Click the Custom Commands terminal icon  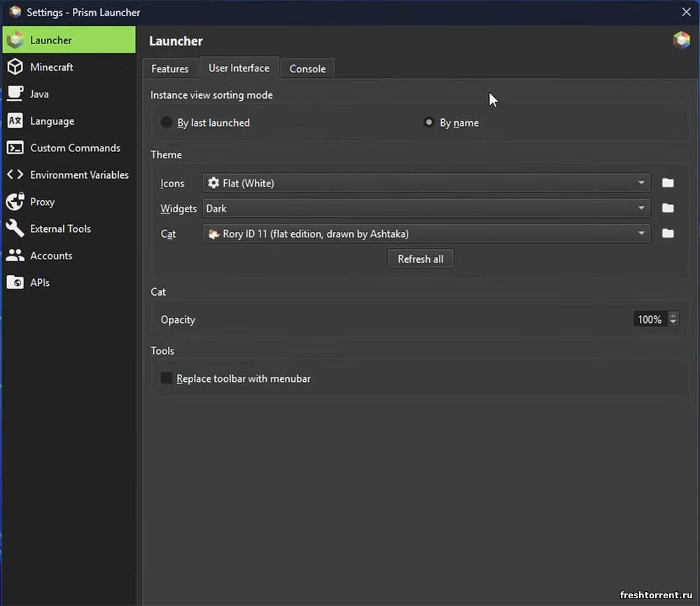[15, 148]
